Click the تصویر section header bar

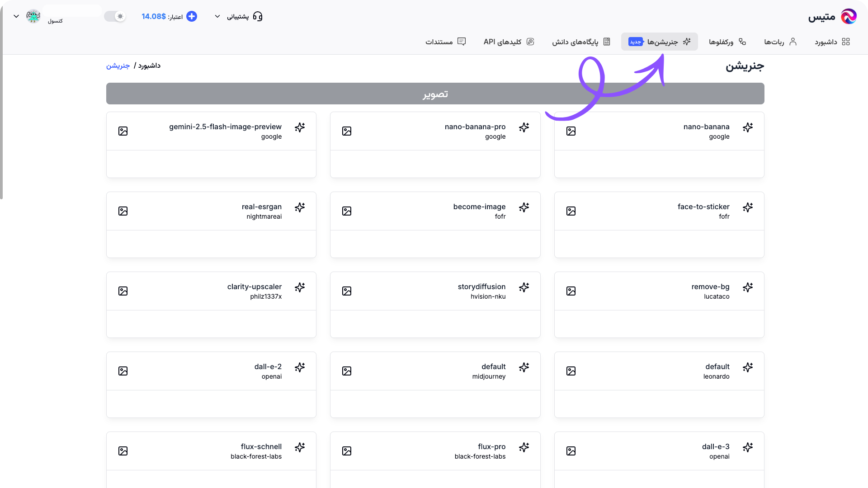pos(435,94)
